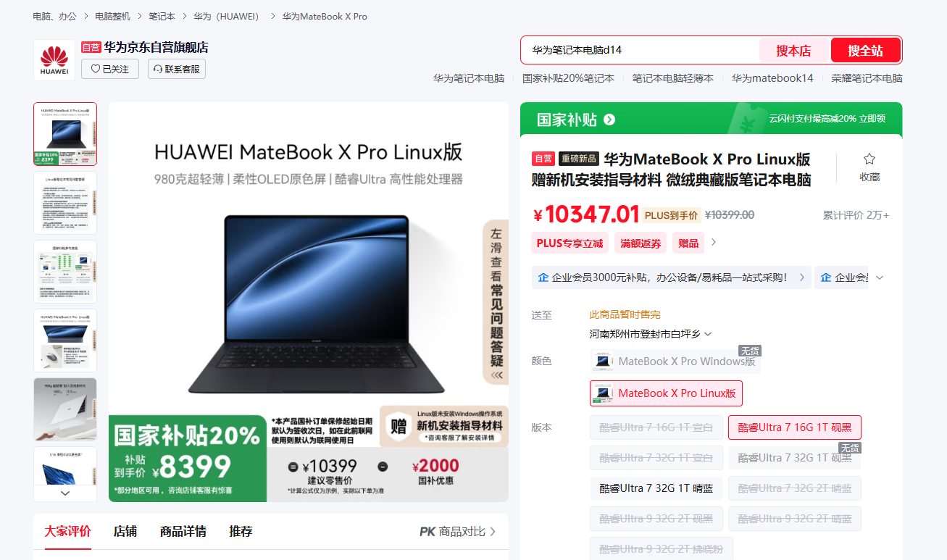This screenshot has height=560, width=947.
Task: Select MateBook X Pro Linux版 color option
Action: [x=666, y=393]
